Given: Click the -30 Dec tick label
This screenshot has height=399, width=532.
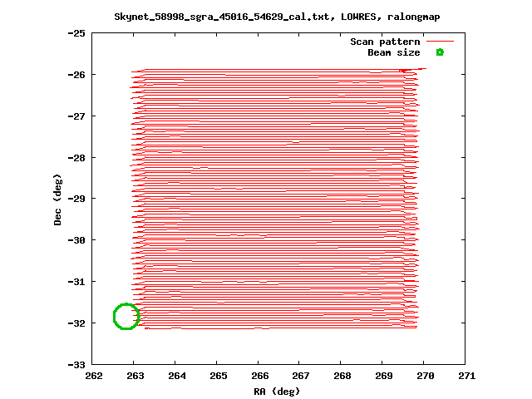Looking at the screenshot, I should pos(76,240).
